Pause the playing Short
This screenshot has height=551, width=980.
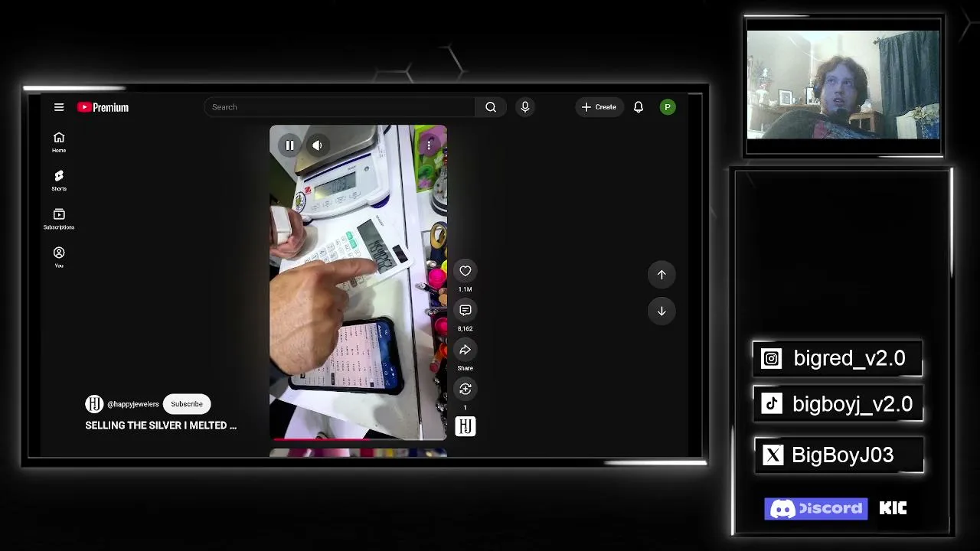point(290,145)
